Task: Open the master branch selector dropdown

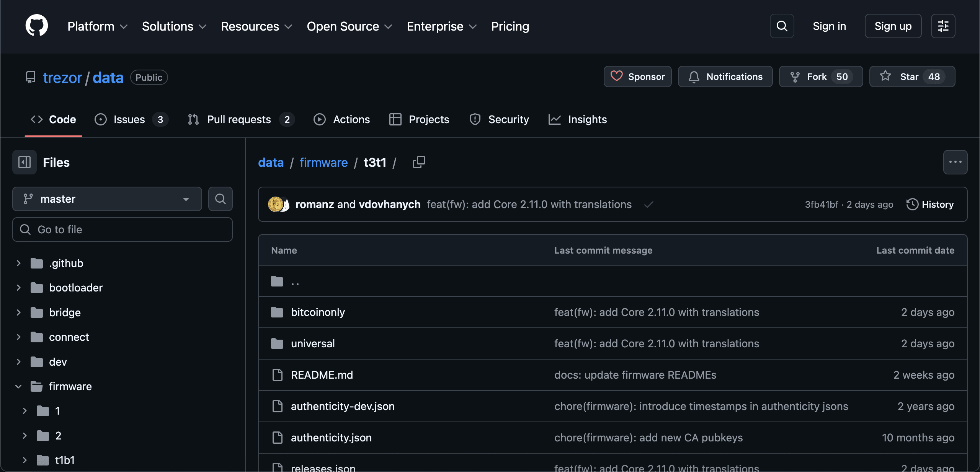Action: (x=107, y=199)
